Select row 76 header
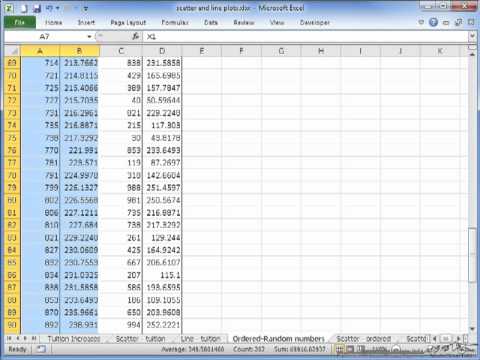Viewport: 480px width, 360px height. [12, 150]
